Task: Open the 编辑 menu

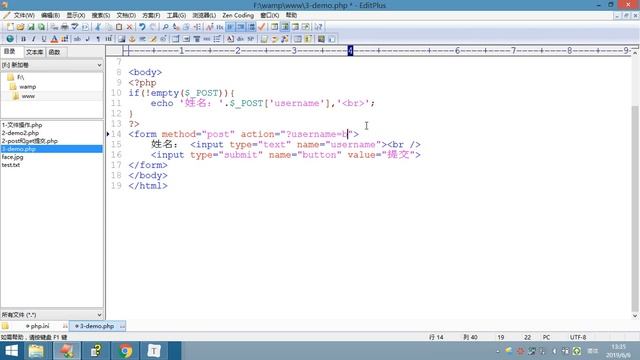Action: [50, 15]
